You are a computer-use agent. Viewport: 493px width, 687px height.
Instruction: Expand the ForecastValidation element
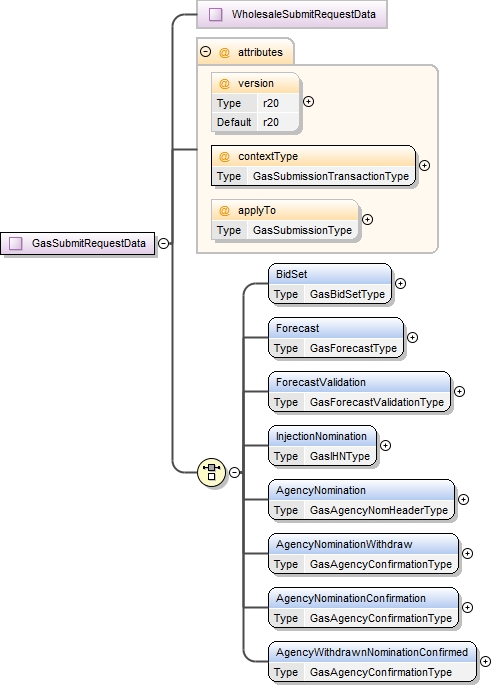459,391
